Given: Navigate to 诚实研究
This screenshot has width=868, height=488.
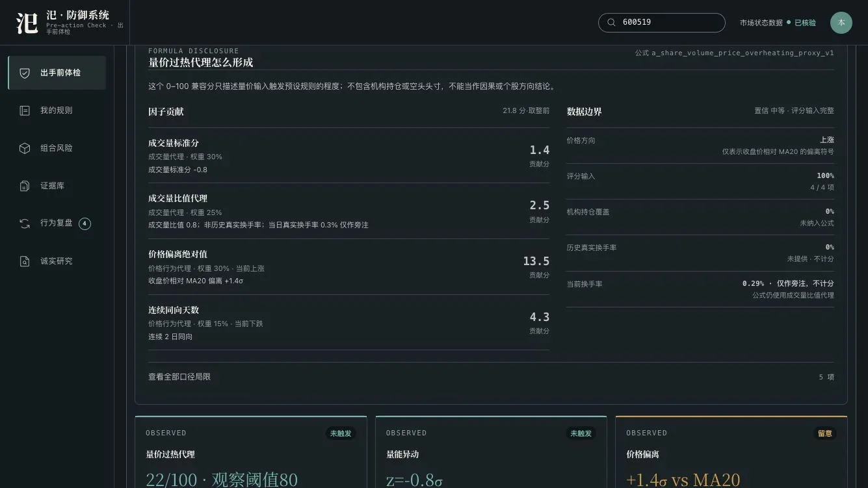Looking at the screenshot, I should (57, 261).
